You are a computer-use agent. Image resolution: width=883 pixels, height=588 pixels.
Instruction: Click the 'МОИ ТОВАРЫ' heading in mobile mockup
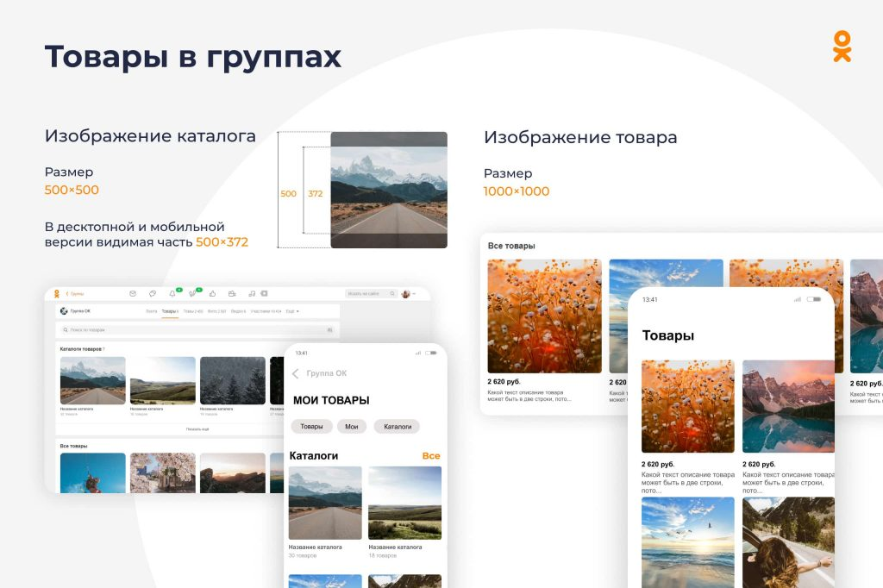coord(331,400)
